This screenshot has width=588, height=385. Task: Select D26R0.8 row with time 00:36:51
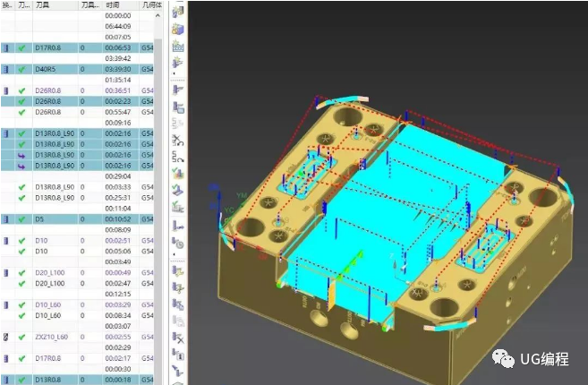pos(77,90)
